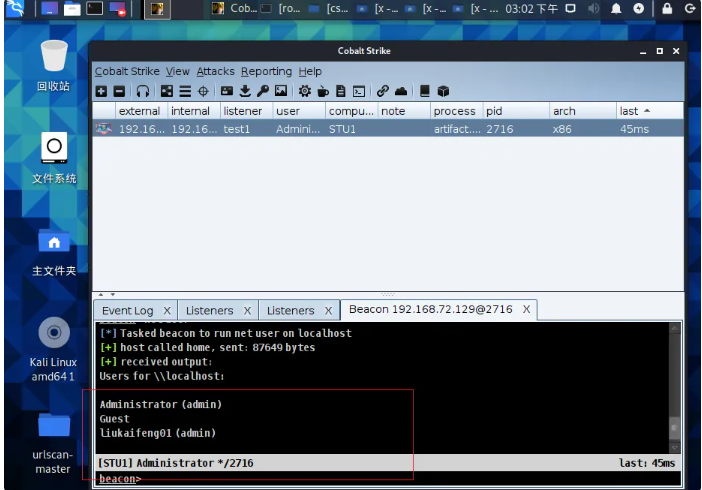This screenshot has height=490, width=702.
Task: Open the 文件系统 desktop icon
Action: pos(54,158)
